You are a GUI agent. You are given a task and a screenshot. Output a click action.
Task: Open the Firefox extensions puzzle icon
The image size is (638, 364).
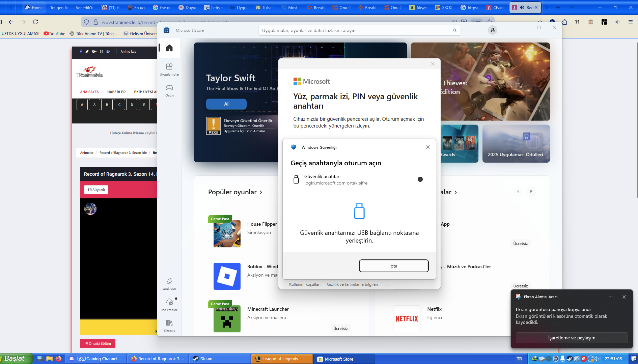pos(564,22)
